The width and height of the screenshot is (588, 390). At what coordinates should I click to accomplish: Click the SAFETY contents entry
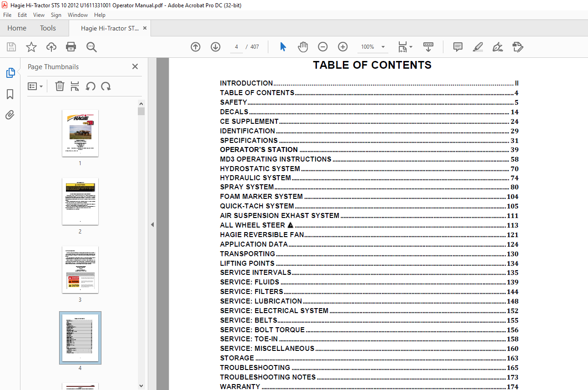click(369, 102)
